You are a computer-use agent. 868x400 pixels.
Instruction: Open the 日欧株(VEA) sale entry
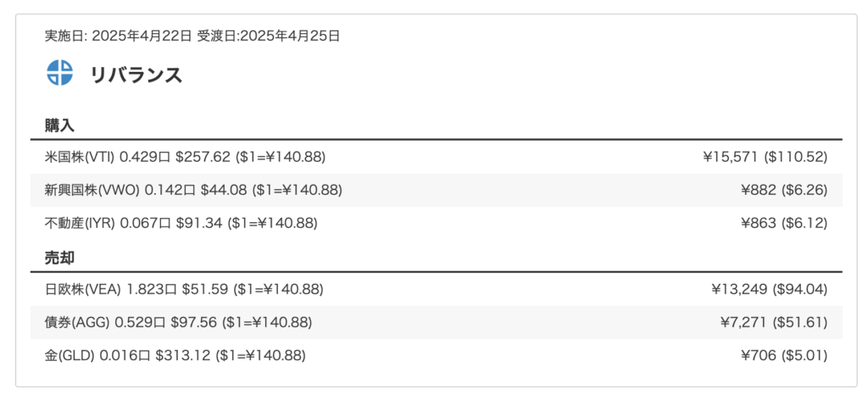tap(83, 289)
